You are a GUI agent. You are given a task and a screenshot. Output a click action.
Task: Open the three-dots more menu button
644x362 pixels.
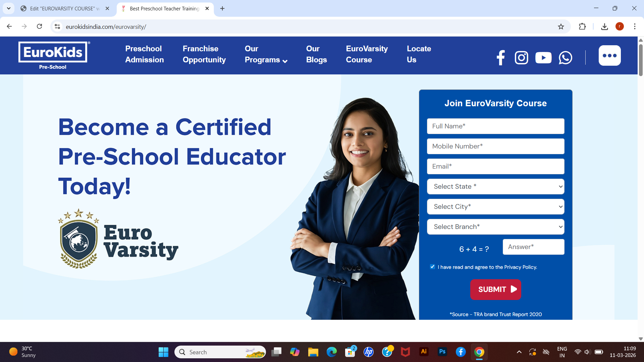pos(609,56)
